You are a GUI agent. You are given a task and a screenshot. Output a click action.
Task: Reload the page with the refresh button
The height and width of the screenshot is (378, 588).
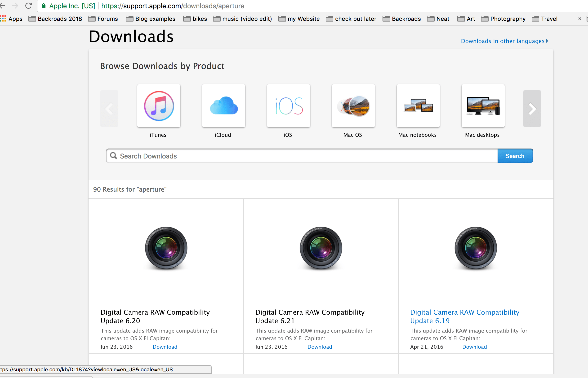coord(28,6)
